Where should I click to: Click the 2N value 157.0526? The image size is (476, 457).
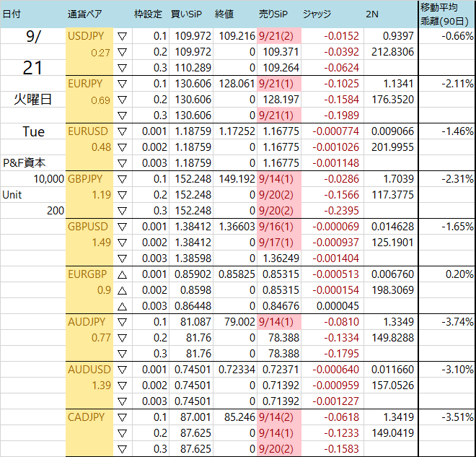click(x=392, y=386)
